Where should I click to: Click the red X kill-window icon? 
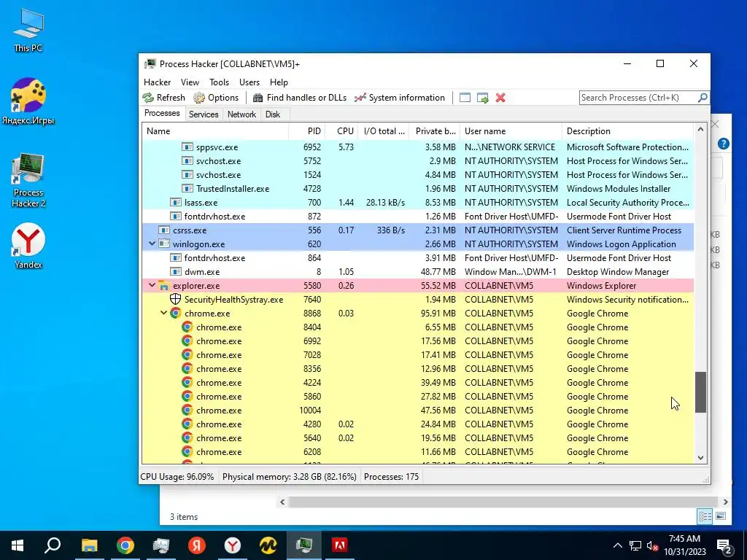click(500, 98)
